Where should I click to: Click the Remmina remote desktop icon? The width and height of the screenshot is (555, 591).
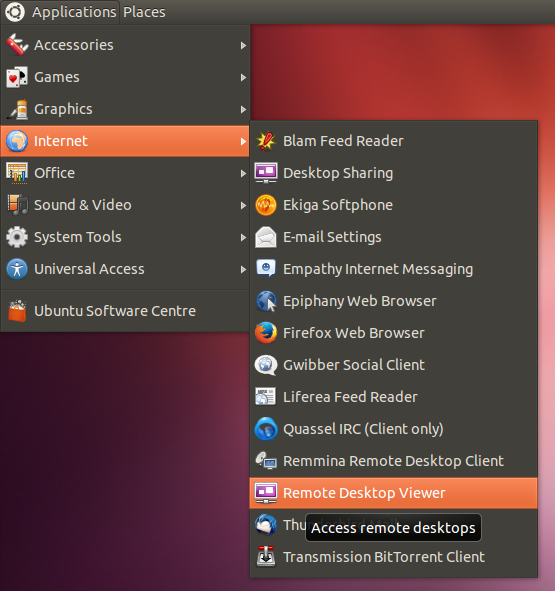click(266, 461)
